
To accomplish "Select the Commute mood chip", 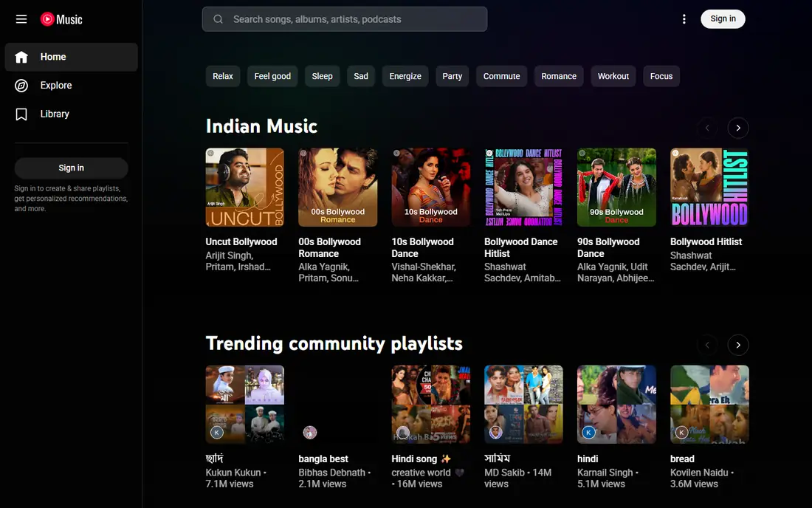I will point(501,76).
